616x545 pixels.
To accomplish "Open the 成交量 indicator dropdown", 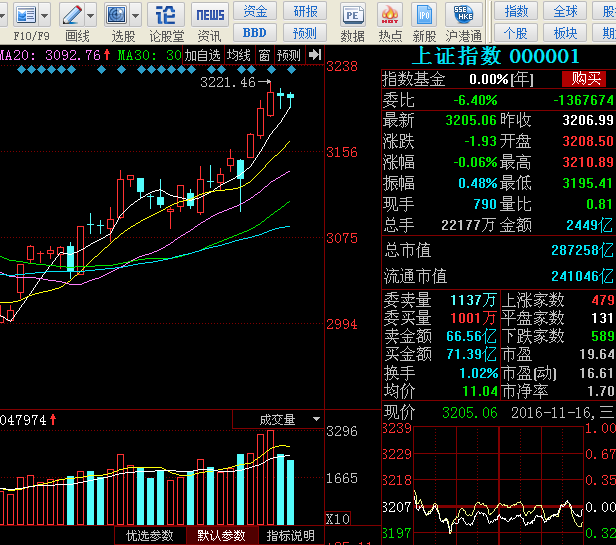I will [278, 420].
